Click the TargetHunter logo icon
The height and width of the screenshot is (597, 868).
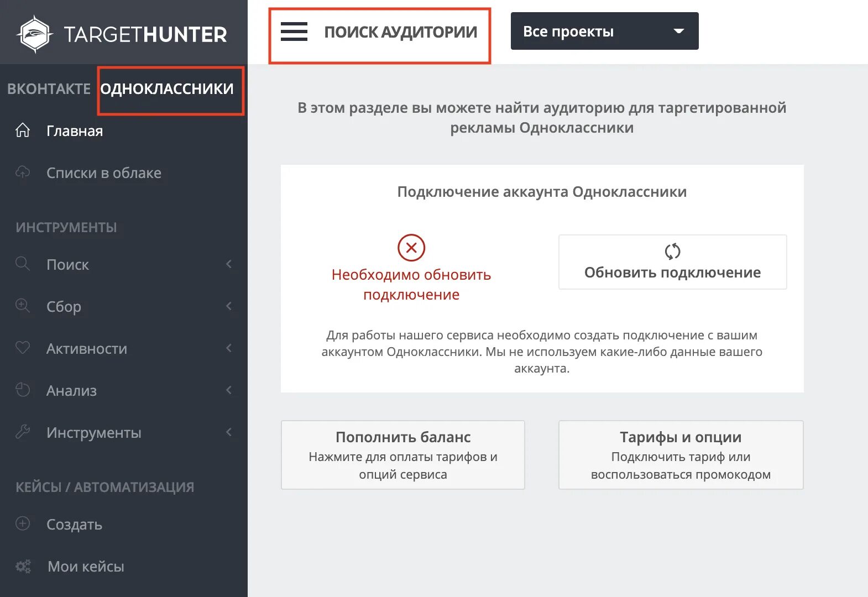click(x=35, y=34)
